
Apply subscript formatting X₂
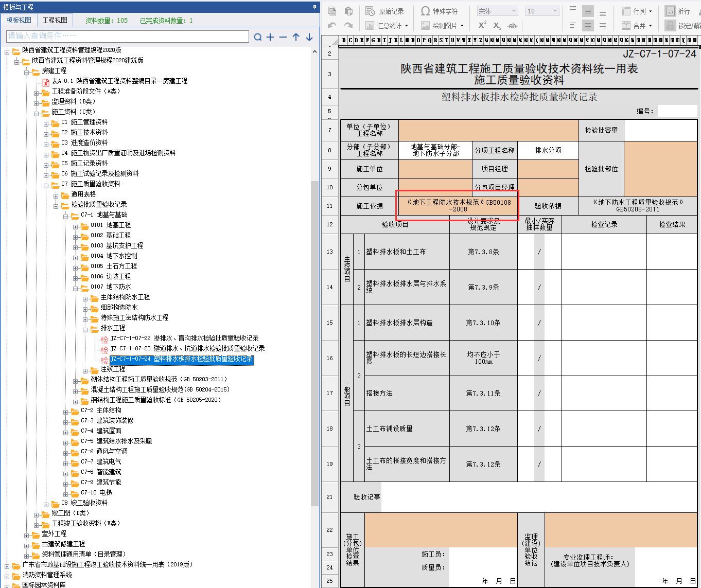click(497, 25)
